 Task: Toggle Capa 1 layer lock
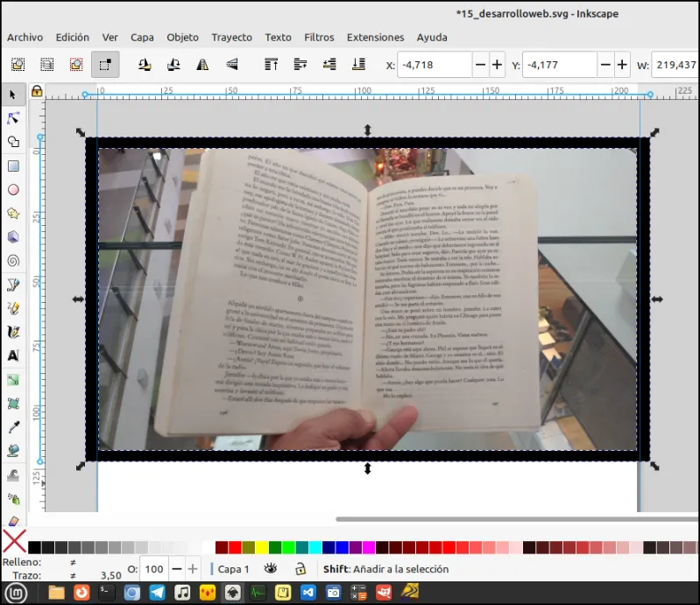(301, 568)
